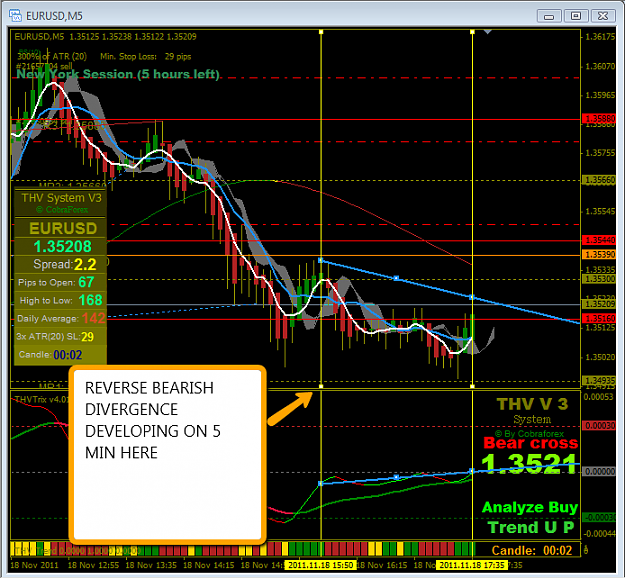Select the THVTrix trendline's middle anchor point
Image resolution: width=625 pixels, height=579 pixels.
(396, 477)
